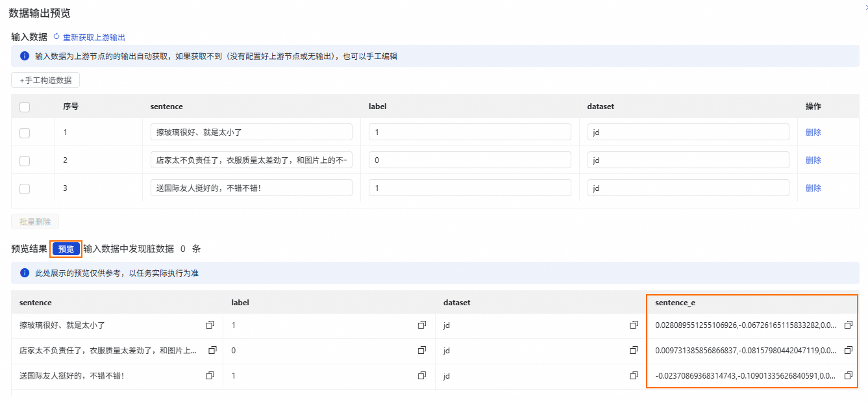
Task: Click the +手工构造数据 button
Action: point(45,80)
